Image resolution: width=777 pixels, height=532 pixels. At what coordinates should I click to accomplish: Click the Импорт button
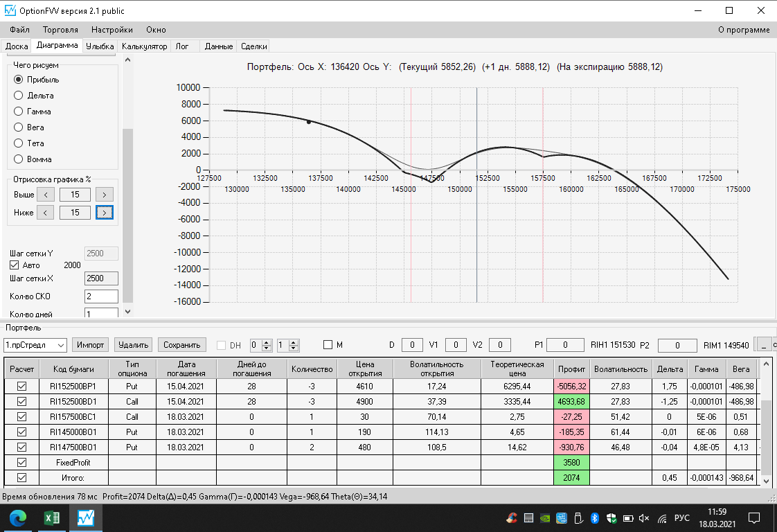pyautogui.click(x=90, y=345)
